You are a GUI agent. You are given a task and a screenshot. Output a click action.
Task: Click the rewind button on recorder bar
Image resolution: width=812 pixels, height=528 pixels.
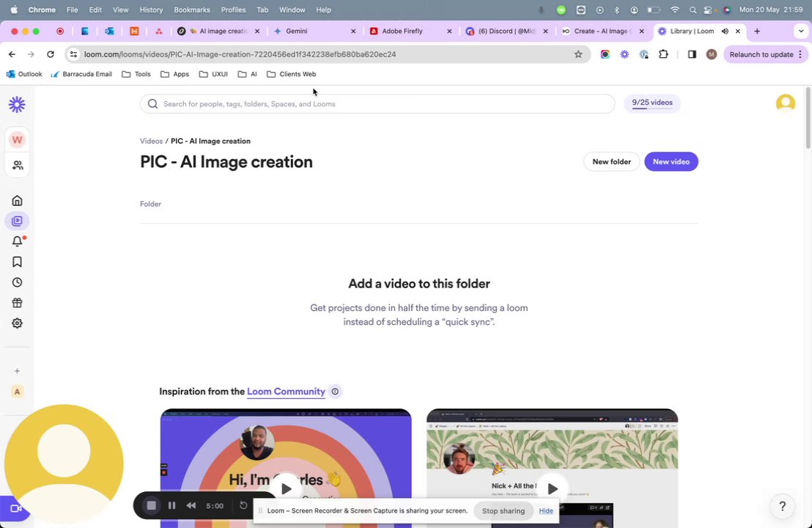(191, 505)
